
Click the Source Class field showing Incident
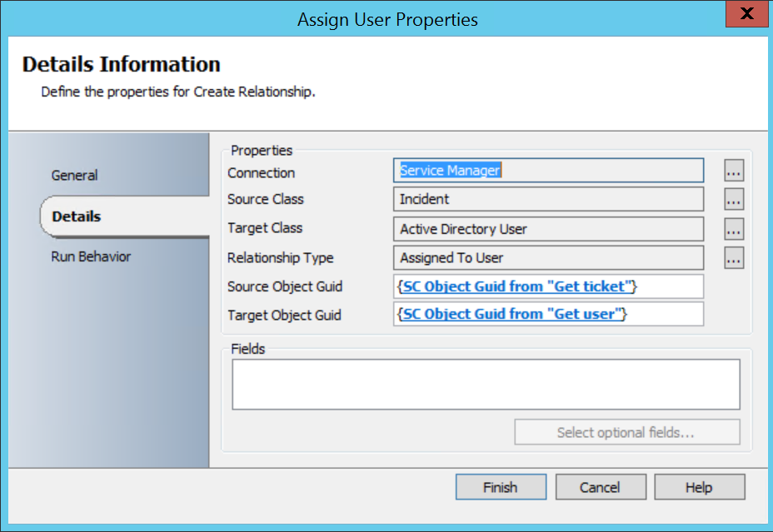pyautogui.click(x=548, y=200)
